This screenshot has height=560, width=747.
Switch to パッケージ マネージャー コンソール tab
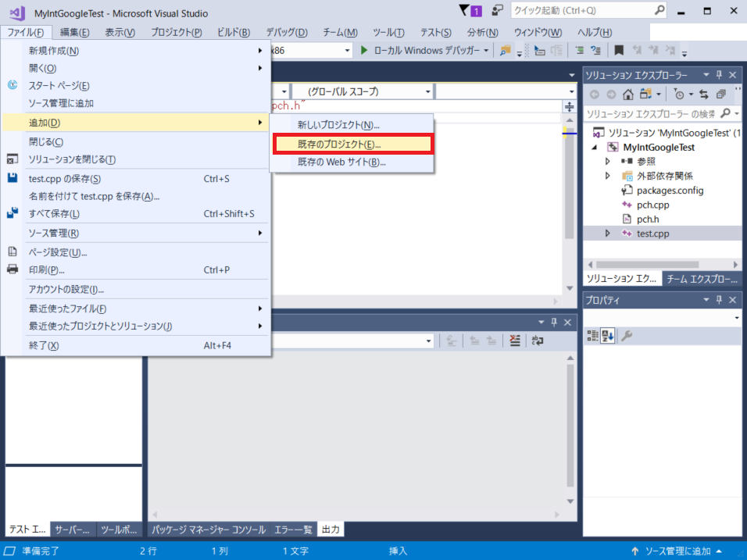(x=209, y=530)
